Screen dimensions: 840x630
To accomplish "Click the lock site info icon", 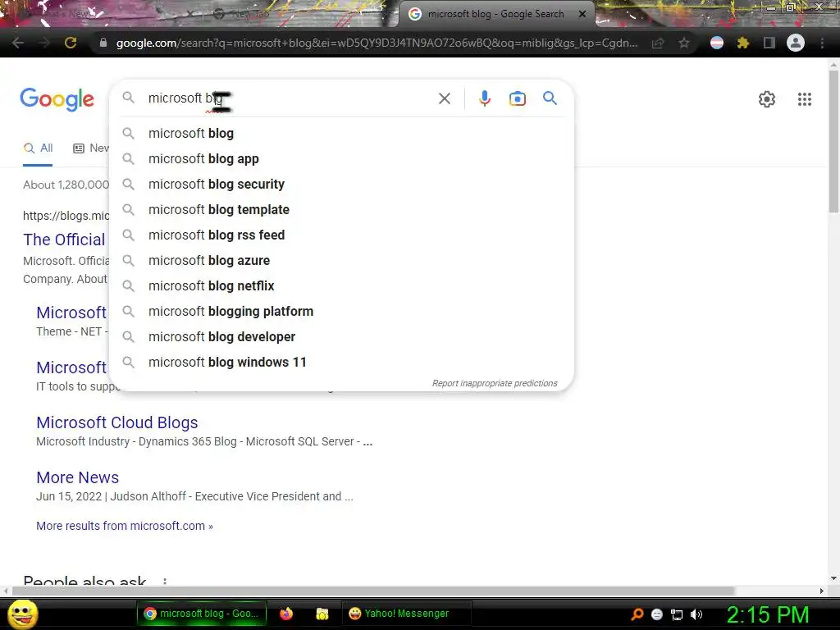I will tap(103, 43).
